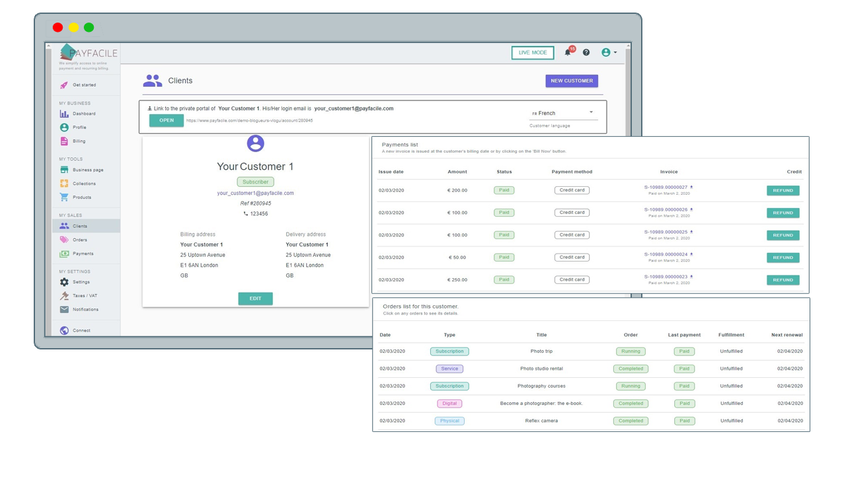846x504 pixels.
Task: Select Payments in the sidebar menu
Action: (x=83, y=254)
